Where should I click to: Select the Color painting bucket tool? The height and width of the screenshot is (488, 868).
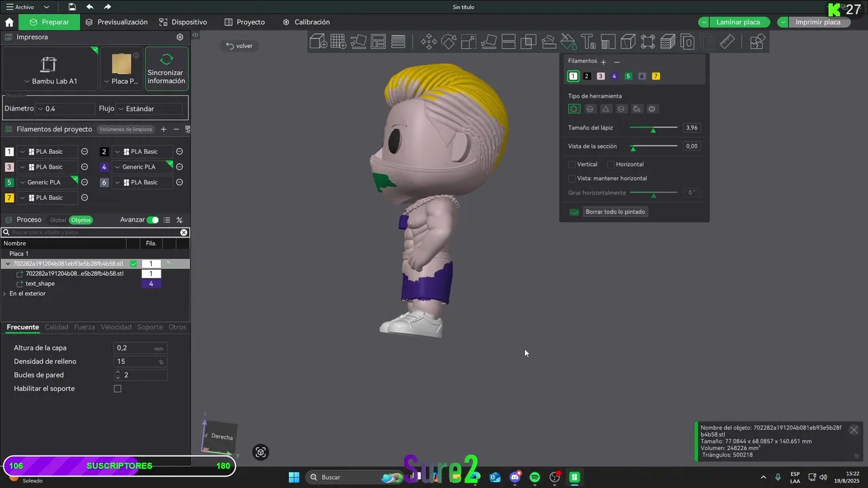coord(568,42)
